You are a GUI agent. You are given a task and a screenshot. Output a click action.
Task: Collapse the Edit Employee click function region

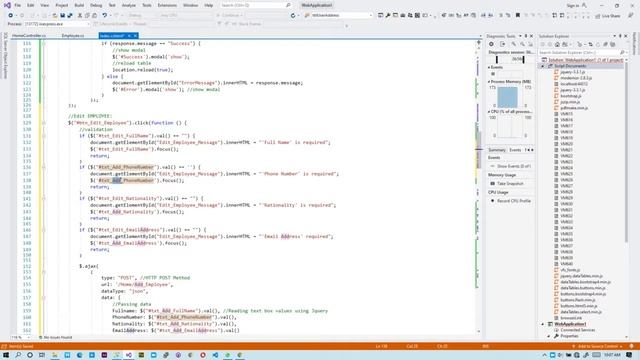[x=44, y=123]
